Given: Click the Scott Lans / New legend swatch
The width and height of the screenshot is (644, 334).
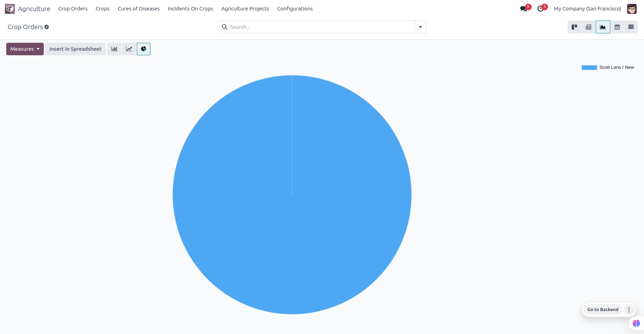Looking at the screenshot, I should (589, 67).
